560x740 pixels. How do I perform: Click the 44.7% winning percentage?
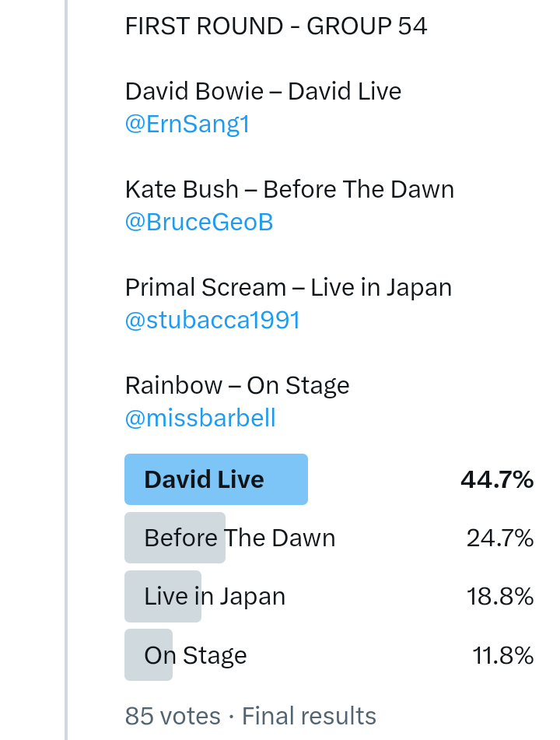pos(496,480)
